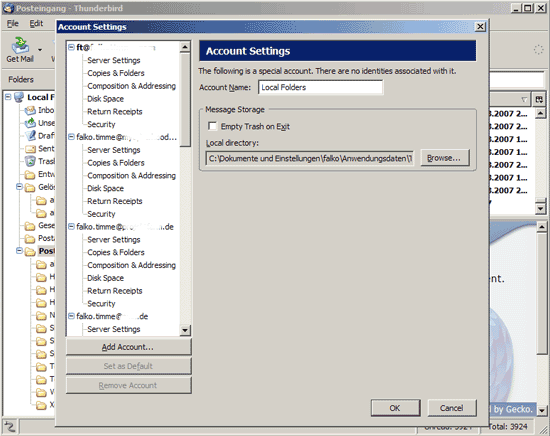Viewport: 550px width, 436px height.
Task: Click the preview pane scroll down arrow
Action: [x=542, y=410]
